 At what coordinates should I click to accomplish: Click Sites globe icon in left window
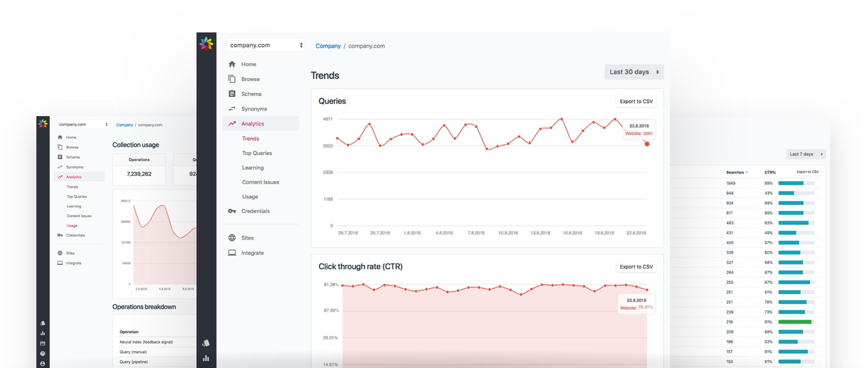(x=60, y=253)
